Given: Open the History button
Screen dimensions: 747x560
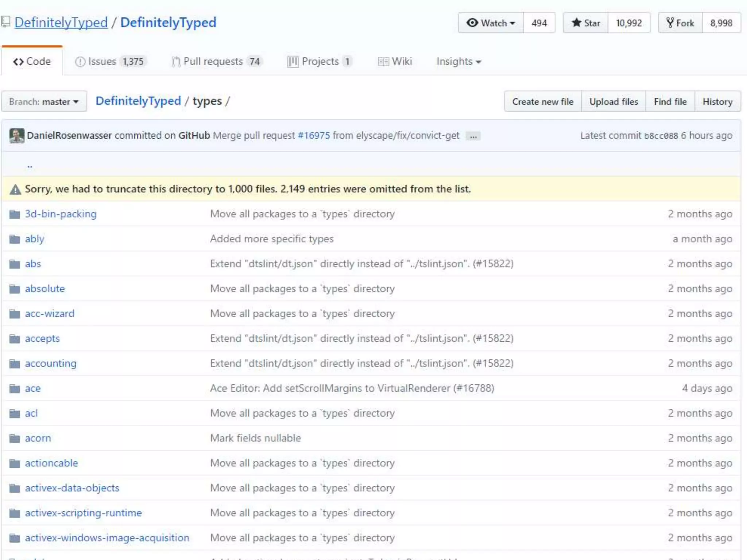Looking at the screenshot, I should [x=717, y=101].
